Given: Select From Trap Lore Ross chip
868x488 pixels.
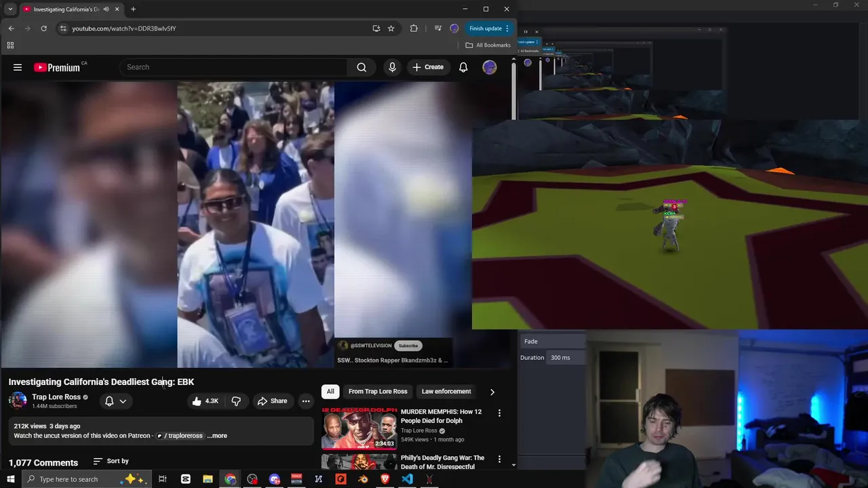Looking at the screenshot, I should click(378, 391).
